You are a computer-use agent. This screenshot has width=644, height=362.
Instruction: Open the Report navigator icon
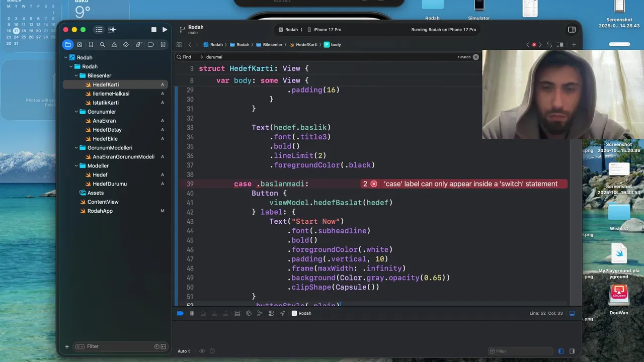pyautogui.click(x=163, y=44)
